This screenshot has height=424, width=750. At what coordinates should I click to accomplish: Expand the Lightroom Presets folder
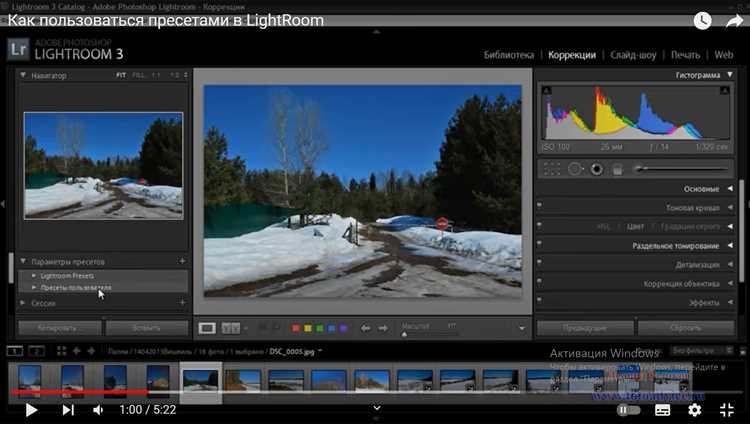click(33, 276)
